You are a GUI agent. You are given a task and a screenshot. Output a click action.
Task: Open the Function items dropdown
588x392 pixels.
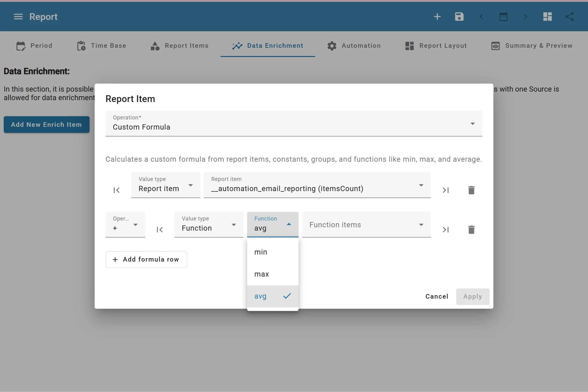pos(366,225)
